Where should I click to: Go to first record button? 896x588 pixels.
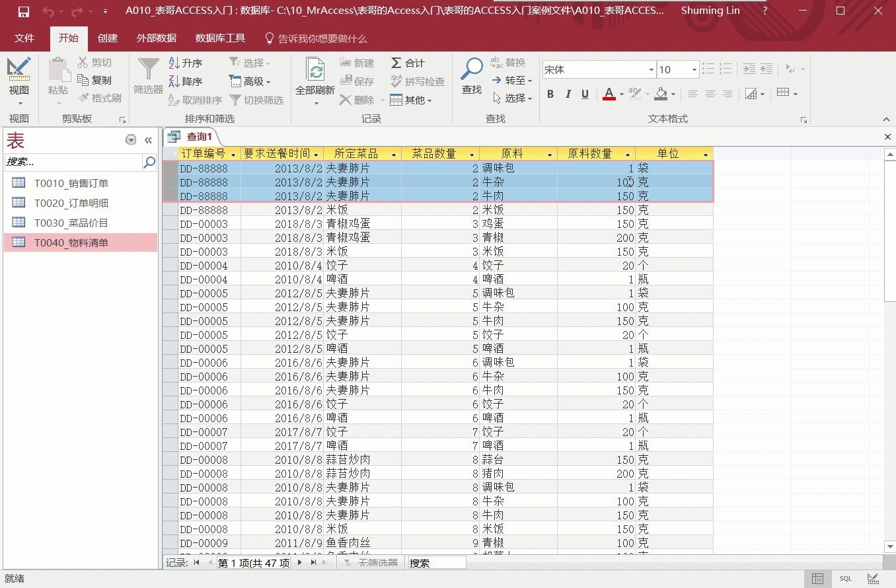pos(197,563)
